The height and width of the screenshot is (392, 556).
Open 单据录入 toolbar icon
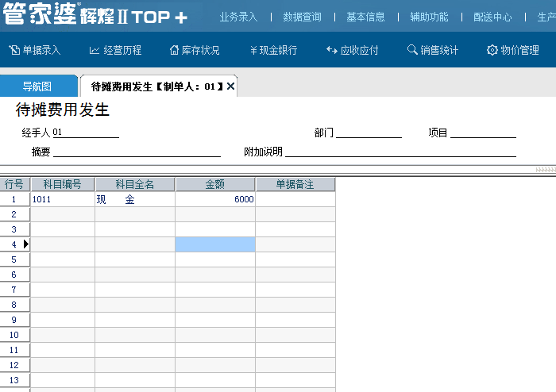point(14,50)
